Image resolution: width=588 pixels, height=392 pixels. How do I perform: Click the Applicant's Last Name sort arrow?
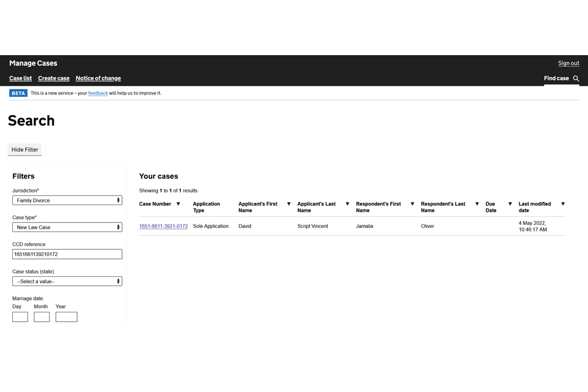point(347,204)
